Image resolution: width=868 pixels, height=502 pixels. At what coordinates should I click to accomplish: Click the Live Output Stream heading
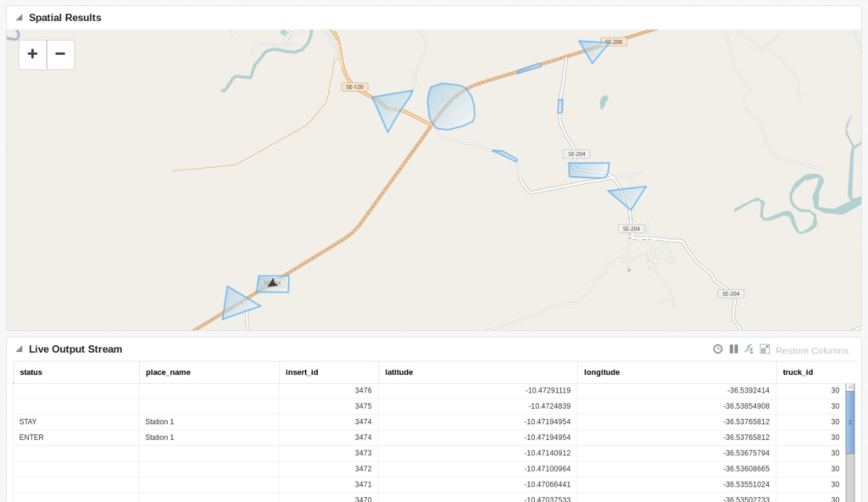coord(75,349)
